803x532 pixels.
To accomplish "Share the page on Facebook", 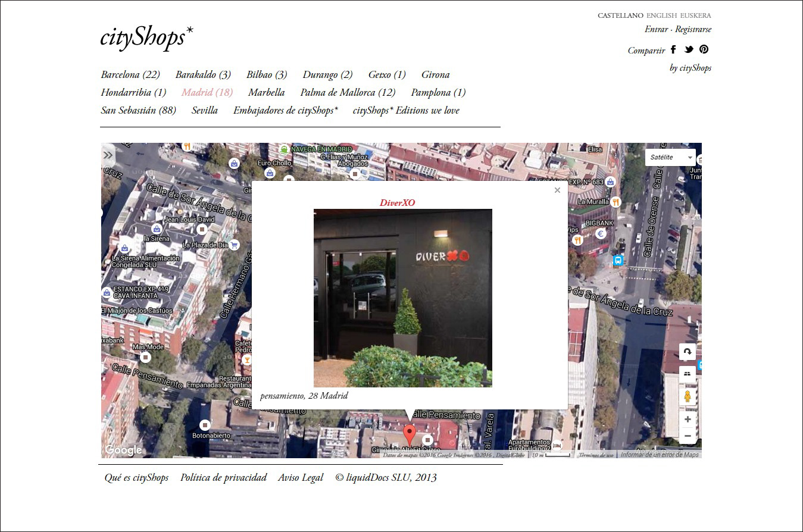I will pos(673,50).
